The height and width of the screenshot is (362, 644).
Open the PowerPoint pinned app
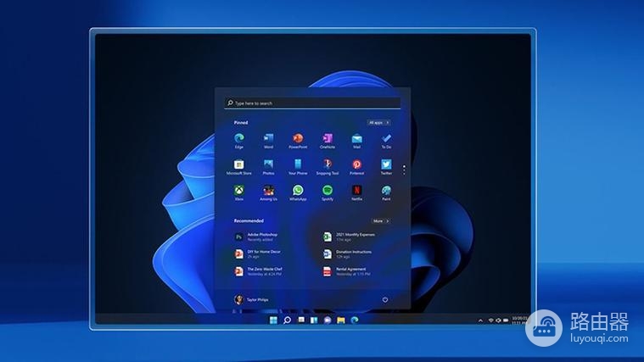298,139
